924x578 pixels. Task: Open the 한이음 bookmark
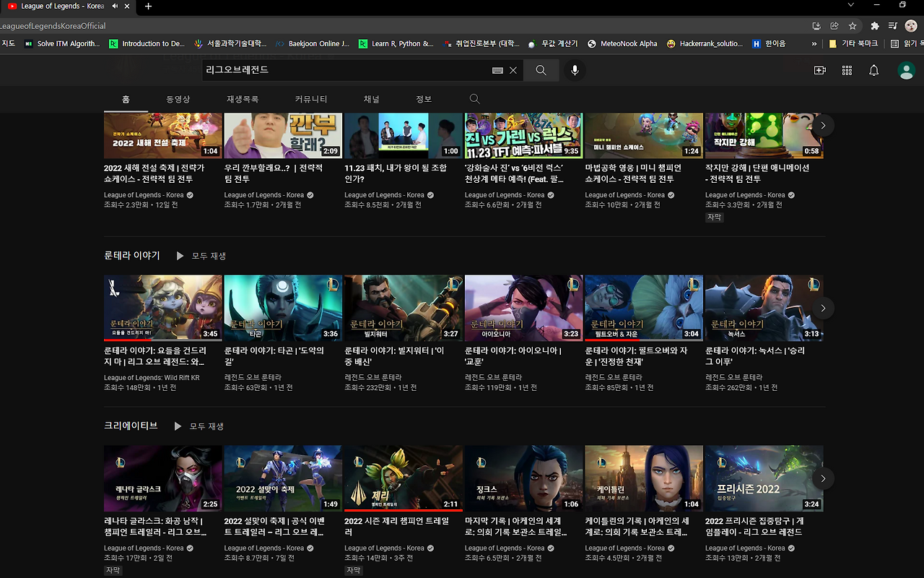[x=769, y=43]
